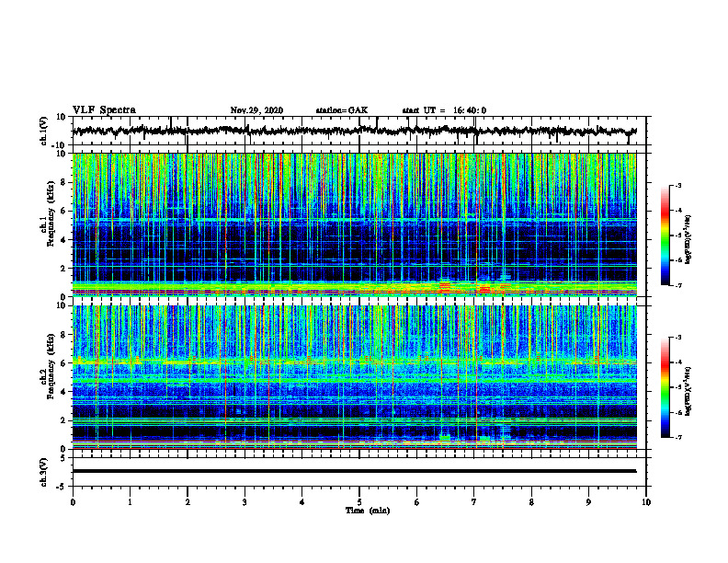
Task: Click the "-5" tick on ch.3 voltage axis
Action: pyautogui.click(x=62, y=487)
